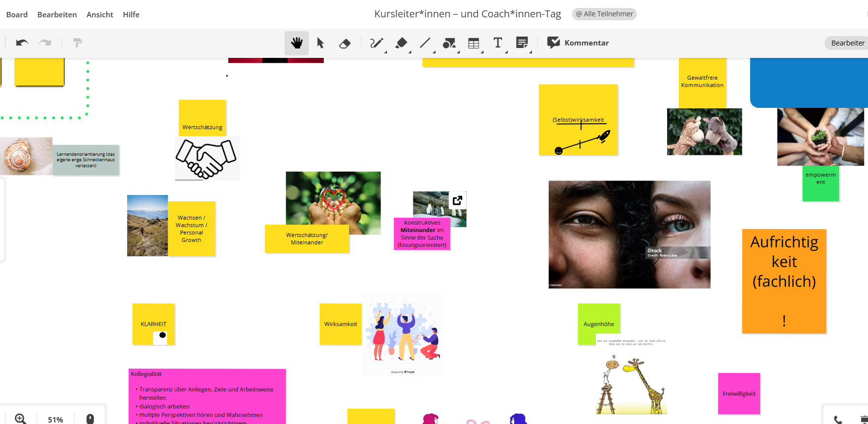Select the hand pan tool

pyautogui.click(x=296, y=43)
